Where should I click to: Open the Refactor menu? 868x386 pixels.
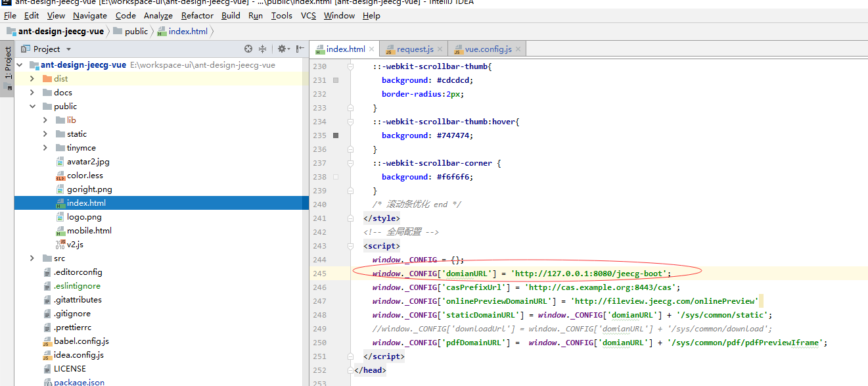197,16
